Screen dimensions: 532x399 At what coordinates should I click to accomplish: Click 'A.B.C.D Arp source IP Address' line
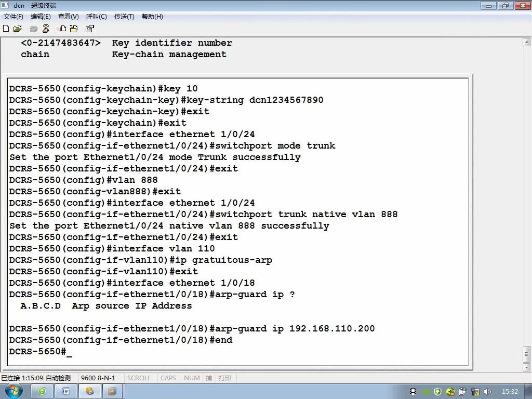[x=106, y=306]
